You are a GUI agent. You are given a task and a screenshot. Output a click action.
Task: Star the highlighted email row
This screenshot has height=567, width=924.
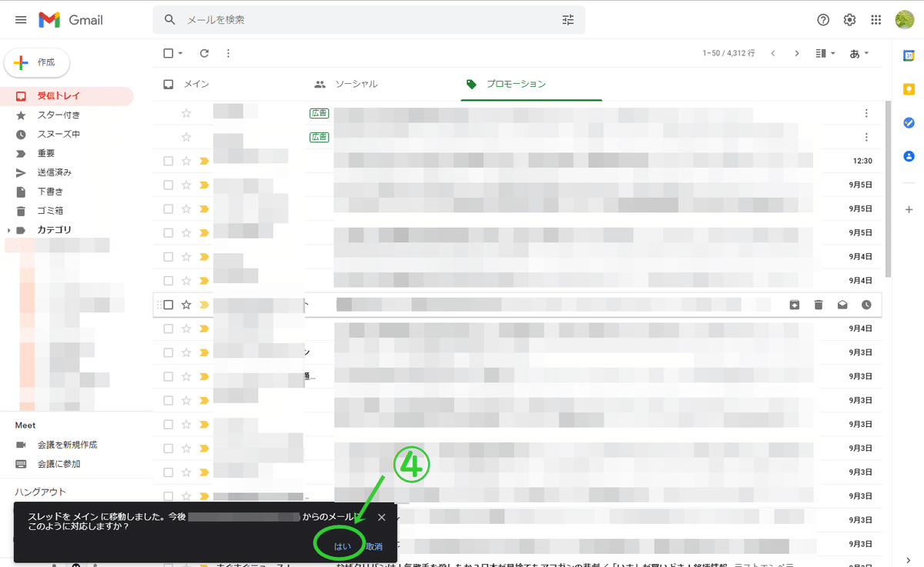coord(186,305)
